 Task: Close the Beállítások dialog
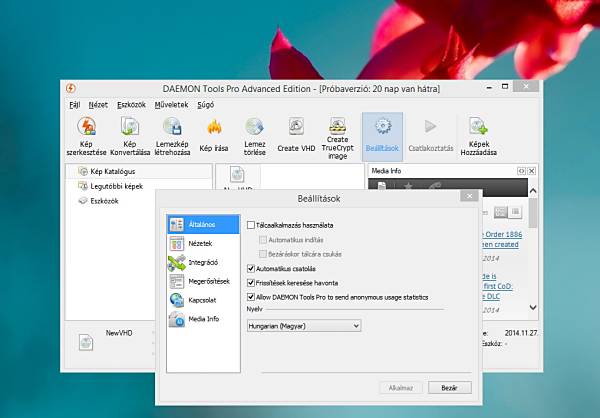click(x=469, y=196)
